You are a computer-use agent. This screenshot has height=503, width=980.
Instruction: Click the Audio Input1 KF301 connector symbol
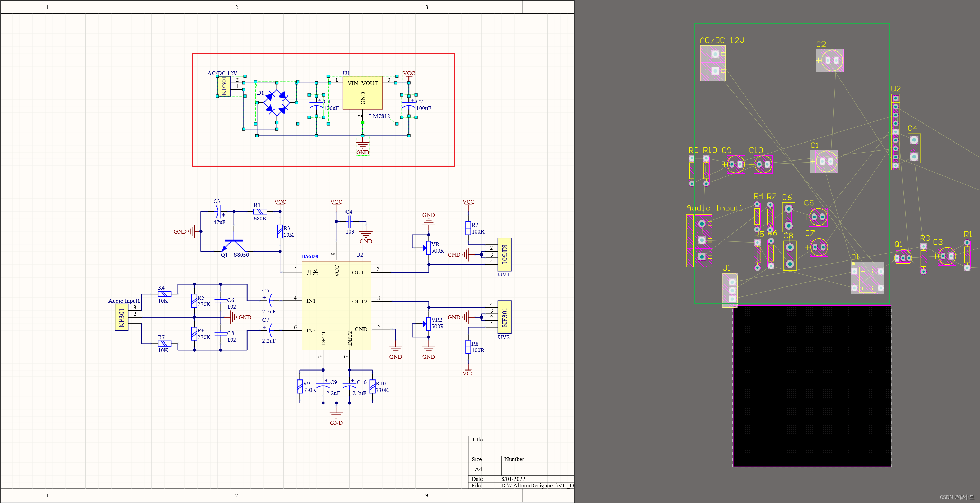[122, 318]
